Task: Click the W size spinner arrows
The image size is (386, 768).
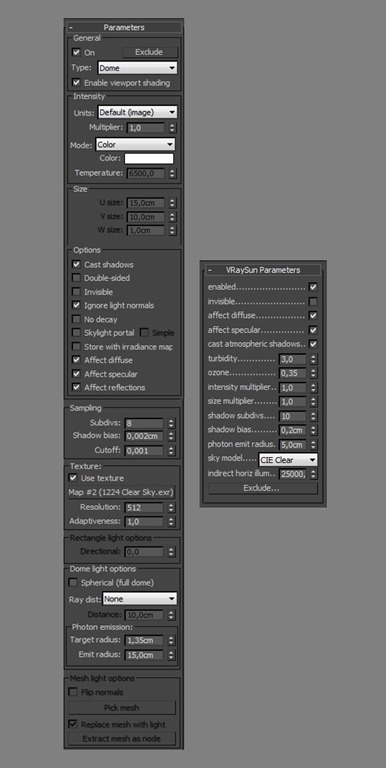Action: click(172, 230)
